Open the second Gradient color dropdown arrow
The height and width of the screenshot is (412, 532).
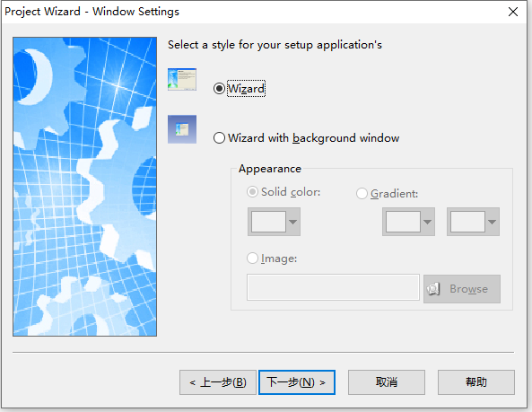tap(492, 222)
